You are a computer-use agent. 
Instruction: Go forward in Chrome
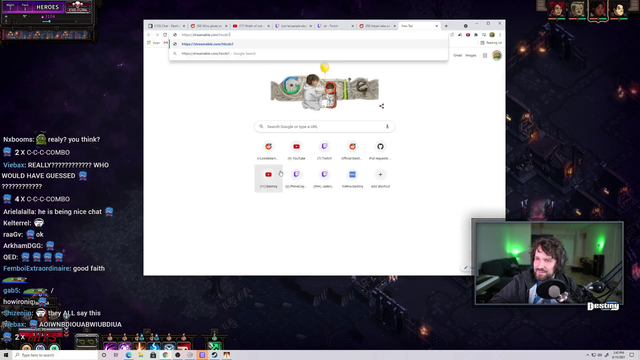point(157,35)
